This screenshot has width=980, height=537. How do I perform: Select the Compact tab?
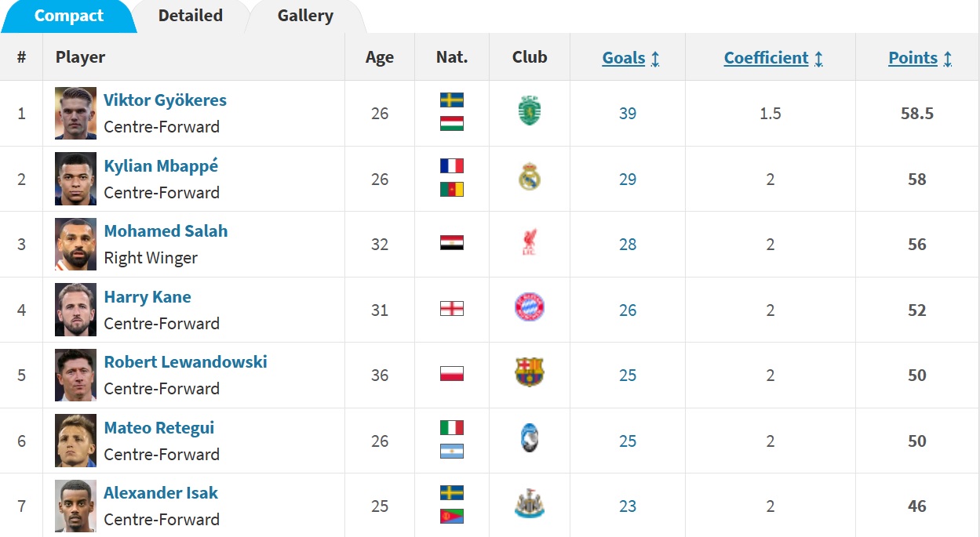(x=69, y=16)
